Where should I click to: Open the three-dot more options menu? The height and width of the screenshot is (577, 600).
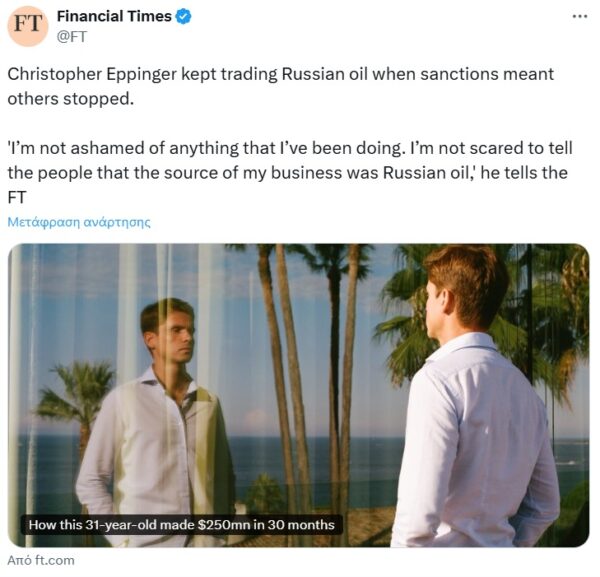[580, 16]
